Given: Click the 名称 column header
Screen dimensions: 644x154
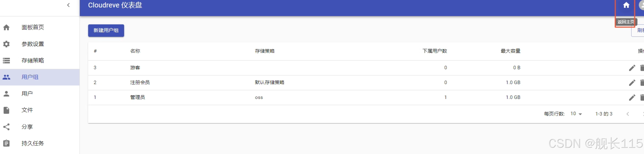Looking at the screenshot, I should click(x=135, y=51).
